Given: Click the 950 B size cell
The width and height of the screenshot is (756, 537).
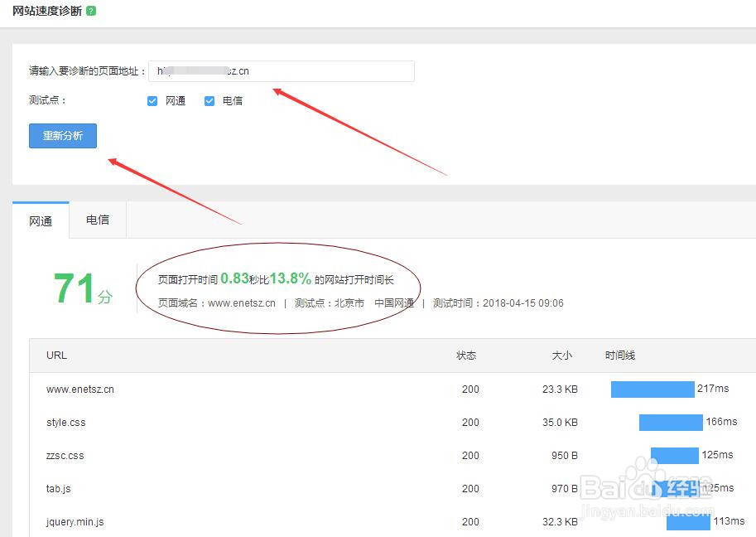Looking at the screenshot, I should [565, 456].
